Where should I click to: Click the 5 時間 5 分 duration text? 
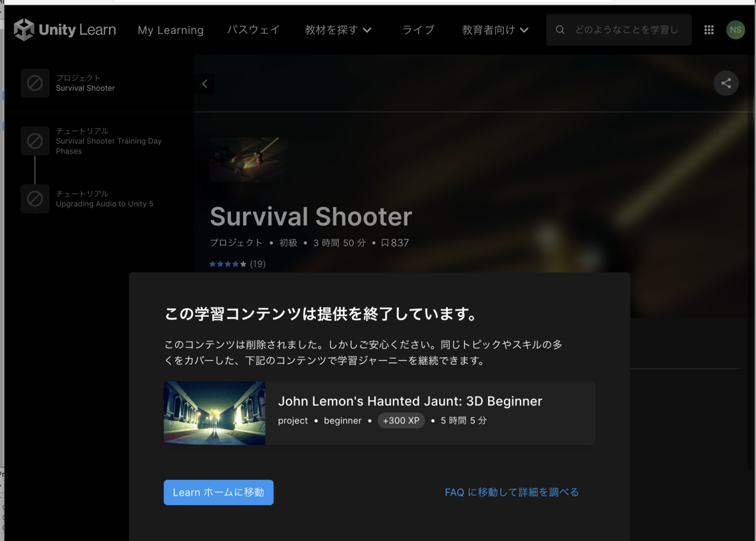tap(464, 421)
